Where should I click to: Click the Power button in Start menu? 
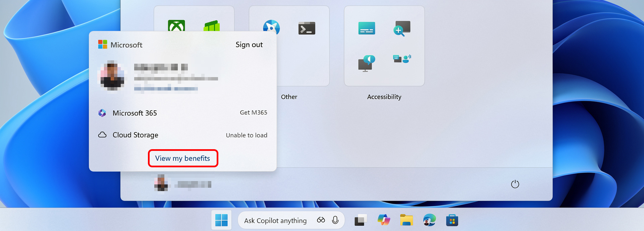[x=515, y=184]
